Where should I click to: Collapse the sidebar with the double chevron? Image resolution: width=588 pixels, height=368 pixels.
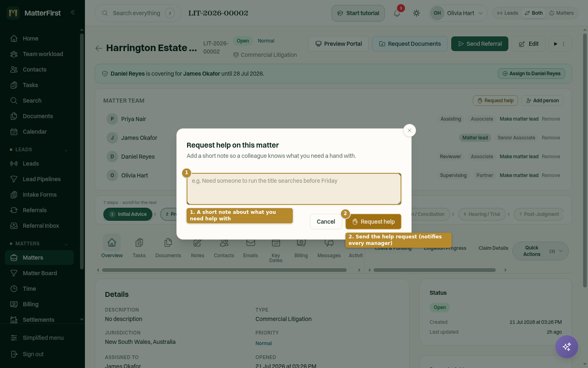[73, 12]
